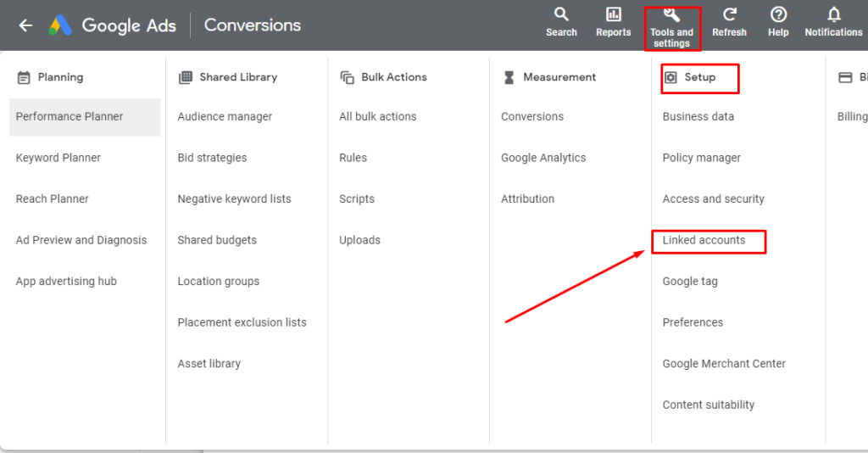Open Audience manager
This screenshot has width=868, height=453.
(225, 117)
